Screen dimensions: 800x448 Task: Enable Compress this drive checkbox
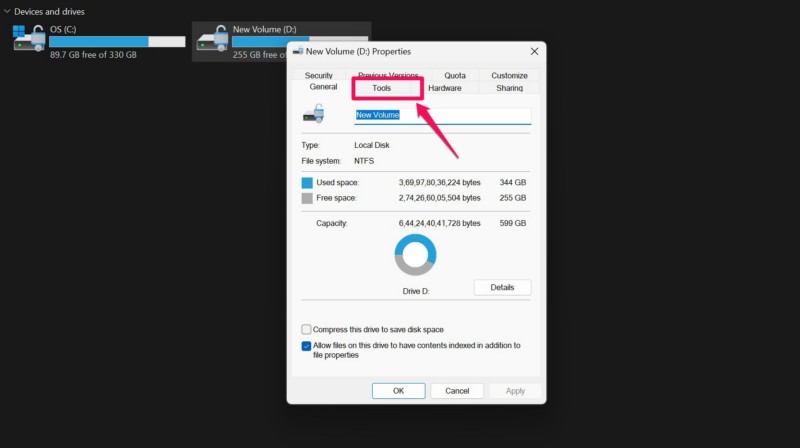[306, 330]
